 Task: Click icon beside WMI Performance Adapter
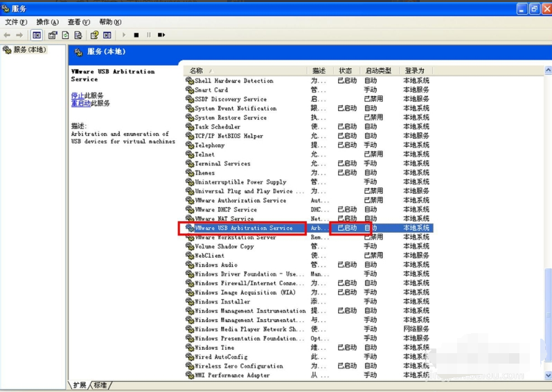click(190, 375)
